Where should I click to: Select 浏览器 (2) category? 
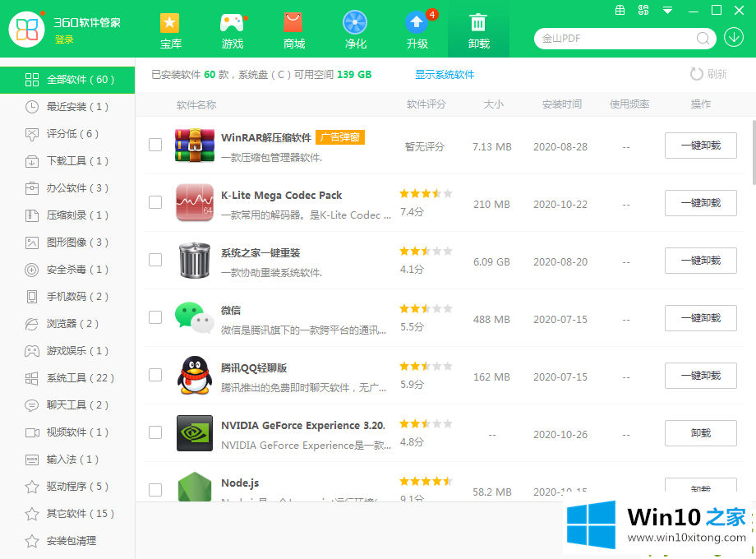(x=67, y=324)
